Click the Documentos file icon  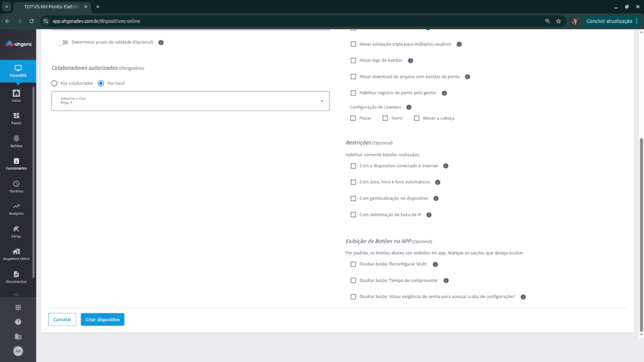point(16,274)
